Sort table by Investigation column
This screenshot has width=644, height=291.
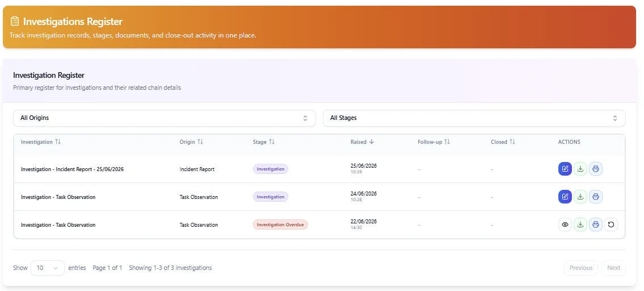pos(41,142)
